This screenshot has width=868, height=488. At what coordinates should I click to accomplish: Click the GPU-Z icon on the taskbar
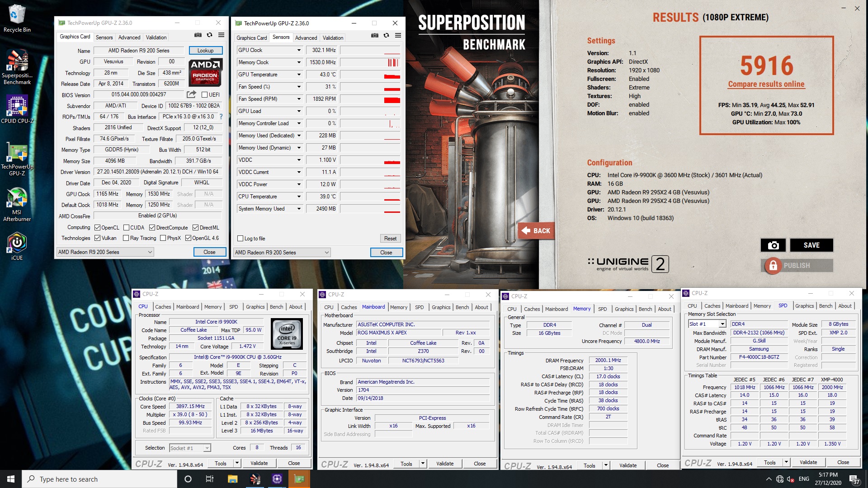299,479
